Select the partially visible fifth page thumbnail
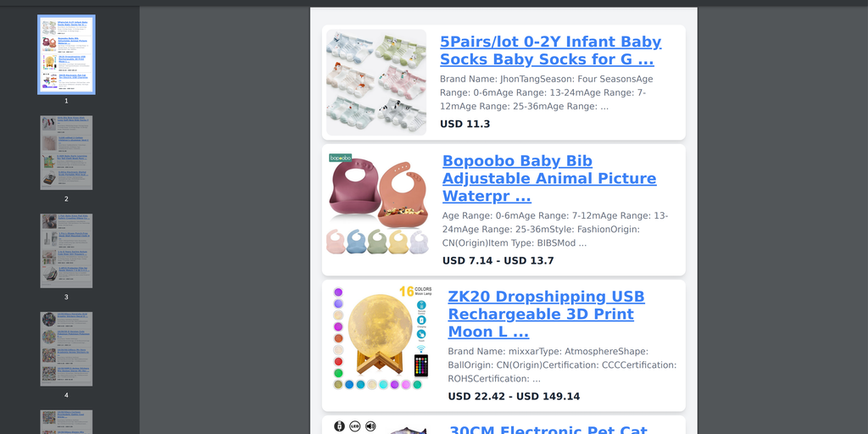The height and width of the screenshot is (434, 868). click(x=66, y=422)
